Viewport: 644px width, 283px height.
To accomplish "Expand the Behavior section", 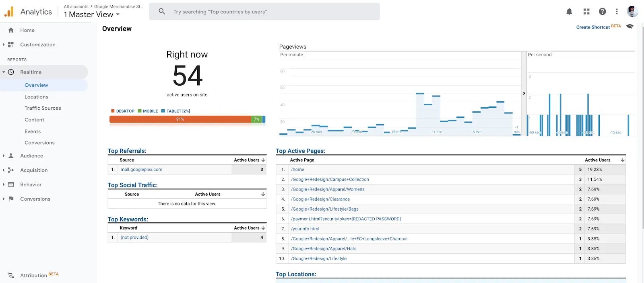I will tap(4, 185).
